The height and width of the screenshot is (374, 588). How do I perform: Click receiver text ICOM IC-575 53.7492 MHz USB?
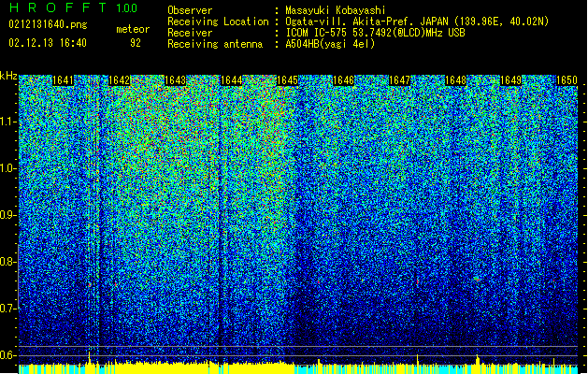pyautogui.click(x=375, y=33)
